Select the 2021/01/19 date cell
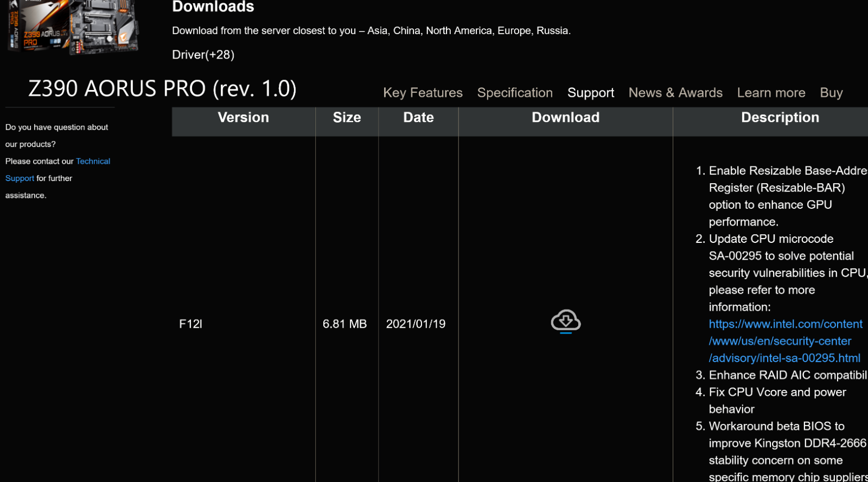868x482 pixels. coord(416,324)
